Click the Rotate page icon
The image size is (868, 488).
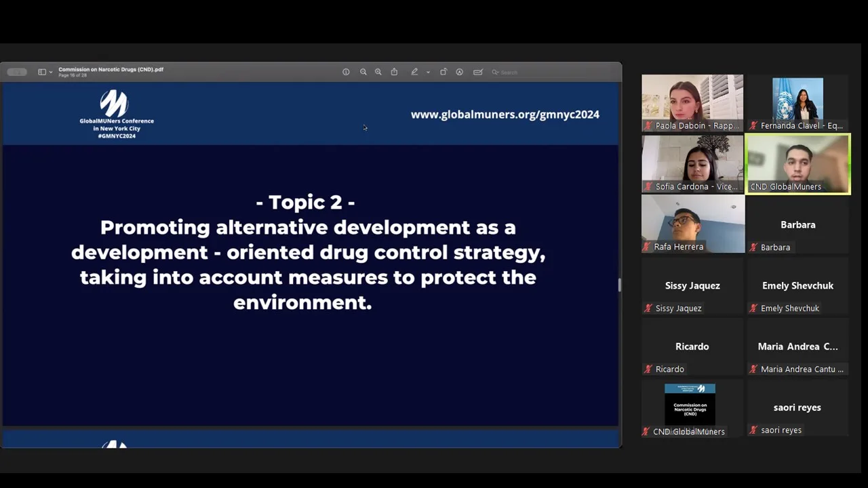443,72
